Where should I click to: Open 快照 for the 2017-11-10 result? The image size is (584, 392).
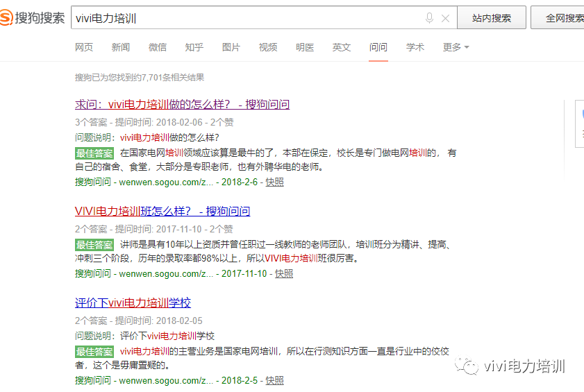click(x=284, y=273)
